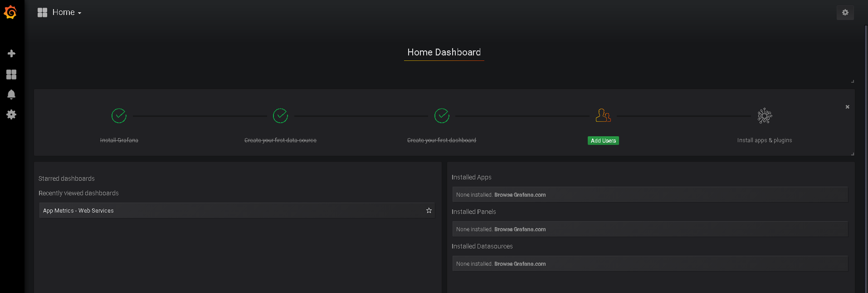
Task: Open the Dashboards icon in sidebar
Action: (11, 74)
